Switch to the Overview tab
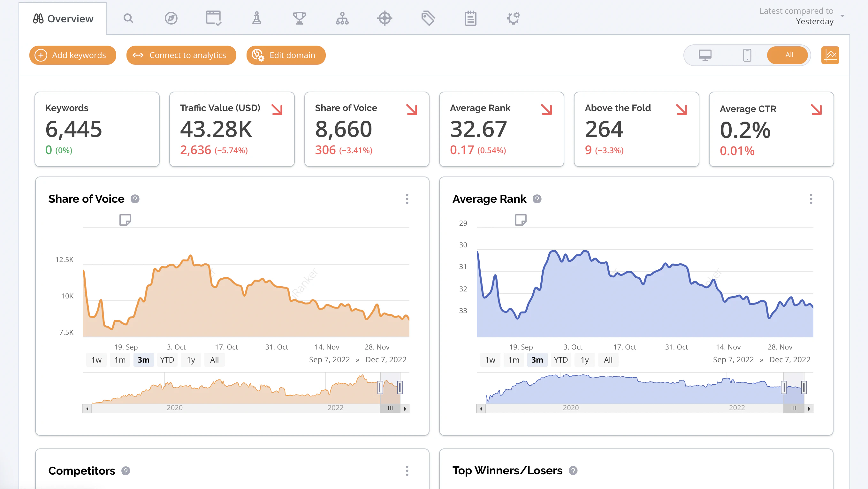868x489 pixels. click(63, 19)
